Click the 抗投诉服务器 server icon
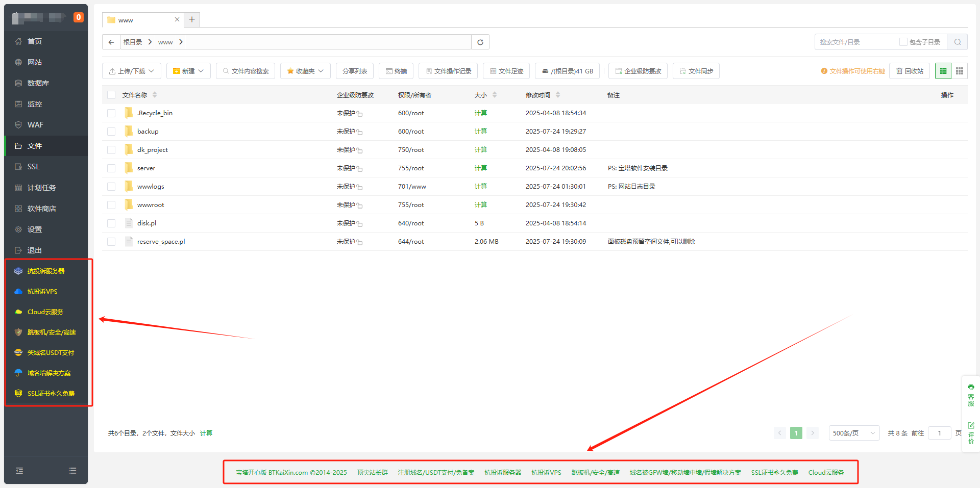The height and width of the screenshot is (488, 980). pos(18,271)
